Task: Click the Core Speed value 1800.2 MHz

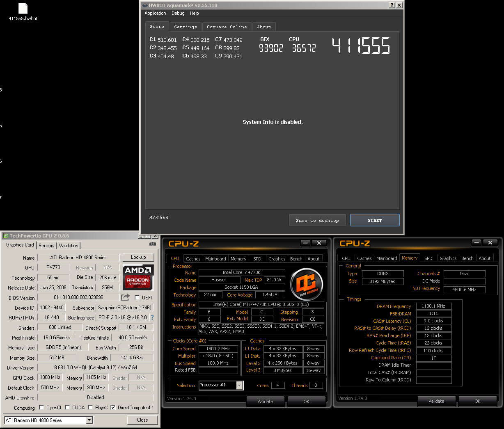Action: click(218, 349)
